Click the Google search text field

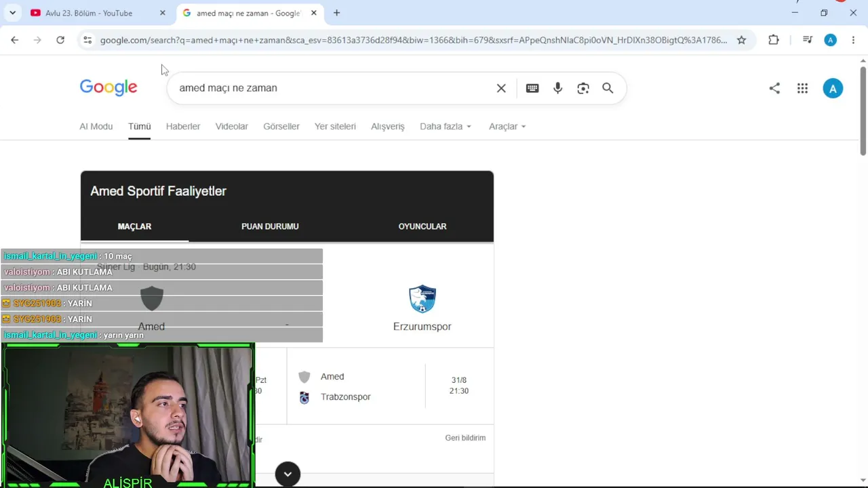332,88
